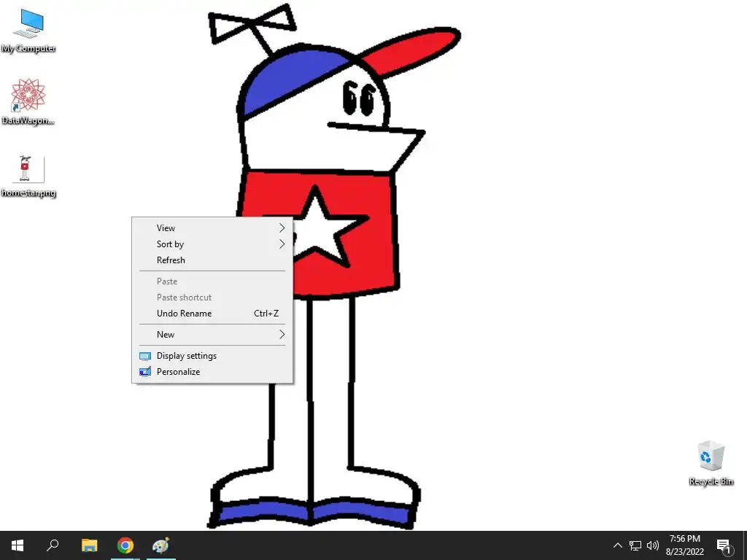747x560 pixels.
Task: Expand the New submenu
Action: coord(212,335)
